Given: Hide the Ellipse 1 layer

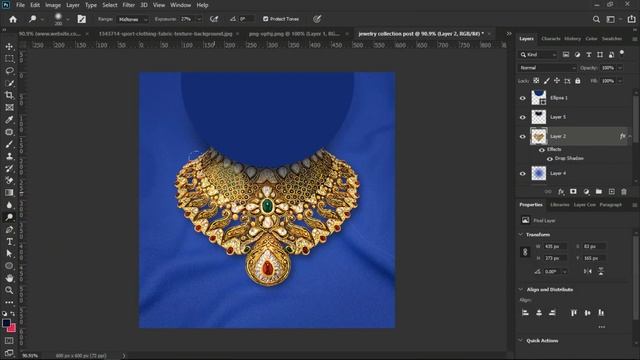Looking at the screenshot, I should click(x=522, y=98).
